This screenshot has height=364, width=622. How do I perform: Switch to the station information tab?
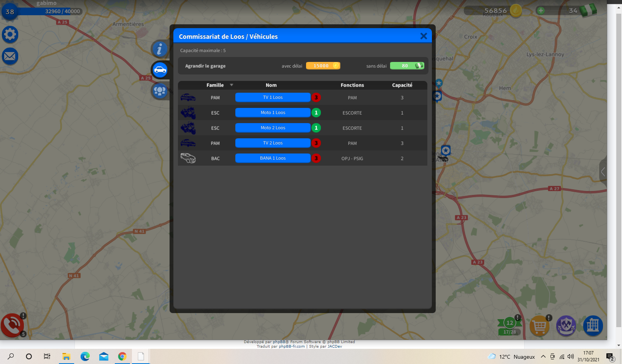[x=160, y=49]
